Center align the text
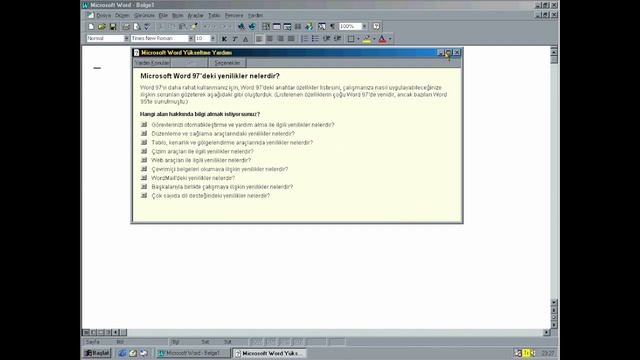This screenshot has width=640, height=360. tap(270, 39)
